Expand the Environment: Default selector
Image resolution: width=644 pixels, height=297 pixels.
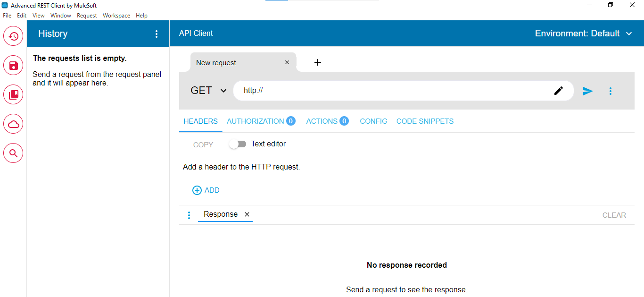[x=583, y=34]
